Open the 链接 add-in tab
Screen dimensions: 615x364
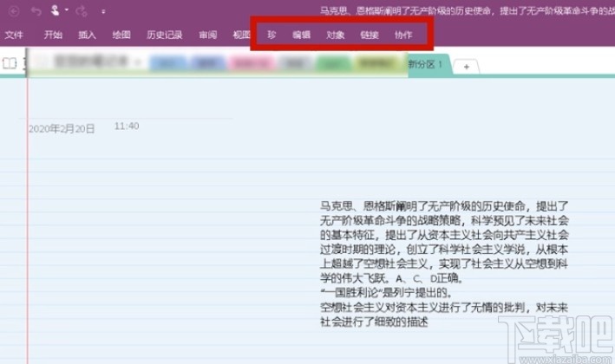point(370,35)
